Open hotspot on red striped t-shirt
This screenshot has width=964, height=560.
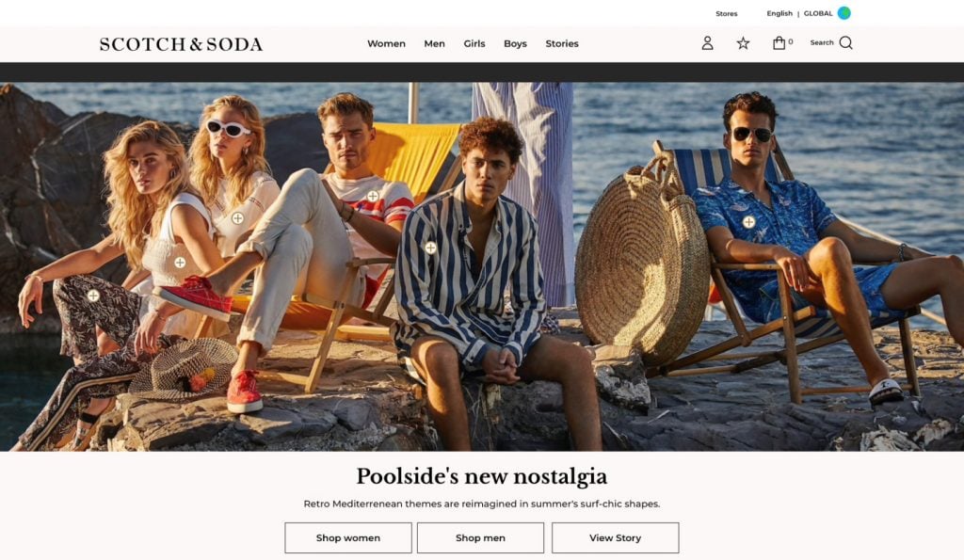pyautogui.click(x=373, y=196)
